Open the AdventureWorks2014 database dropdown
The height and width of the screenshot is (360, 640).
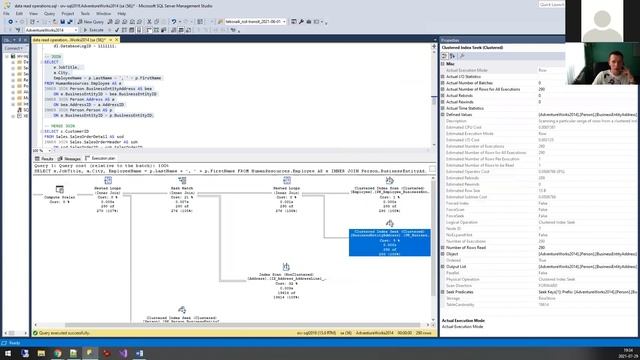click(x=51, y=30)
